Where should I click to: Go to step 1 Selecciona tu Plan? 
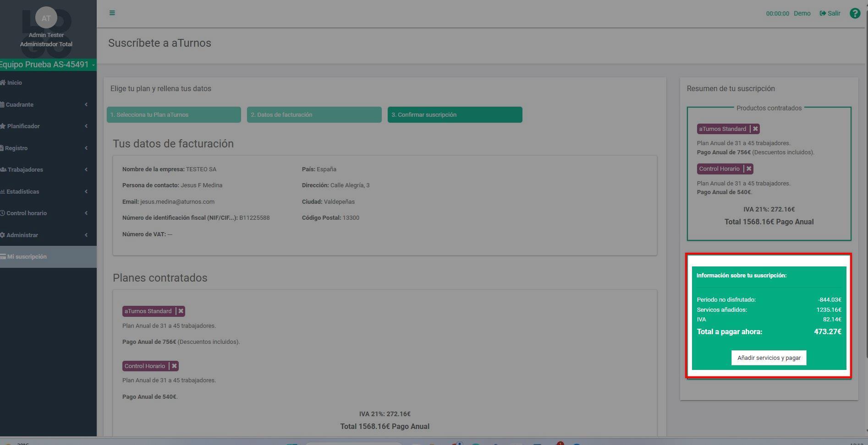174,115
